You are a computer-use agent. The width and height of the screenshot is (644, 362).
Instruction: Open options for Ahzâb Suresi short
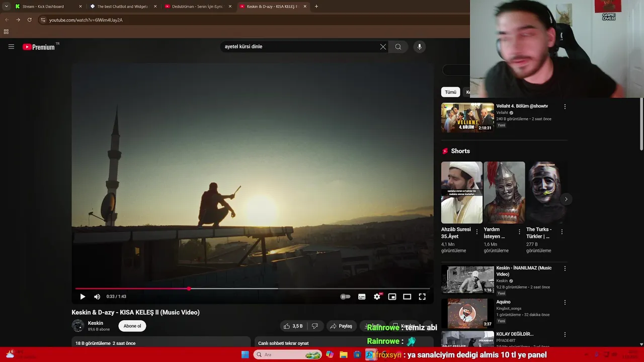click(477, 232)
